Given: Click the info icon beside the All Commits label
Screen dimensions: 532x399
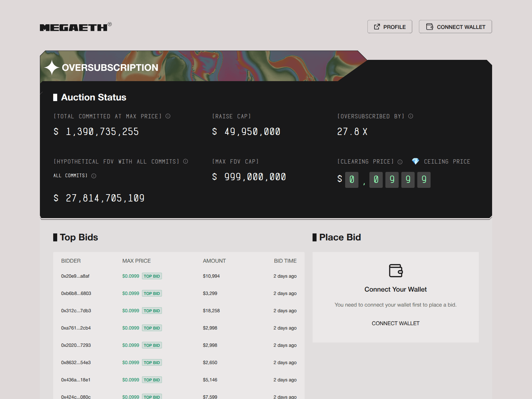Looking at the screenshot, I should pos(94,176).
